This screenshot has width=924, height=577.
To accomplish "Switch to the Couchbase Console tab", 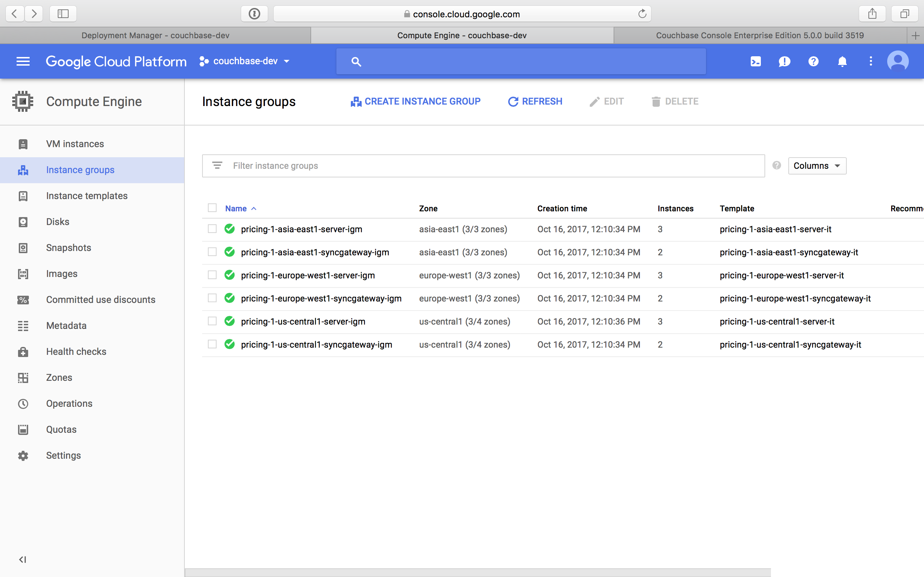I will click(759, 35).
